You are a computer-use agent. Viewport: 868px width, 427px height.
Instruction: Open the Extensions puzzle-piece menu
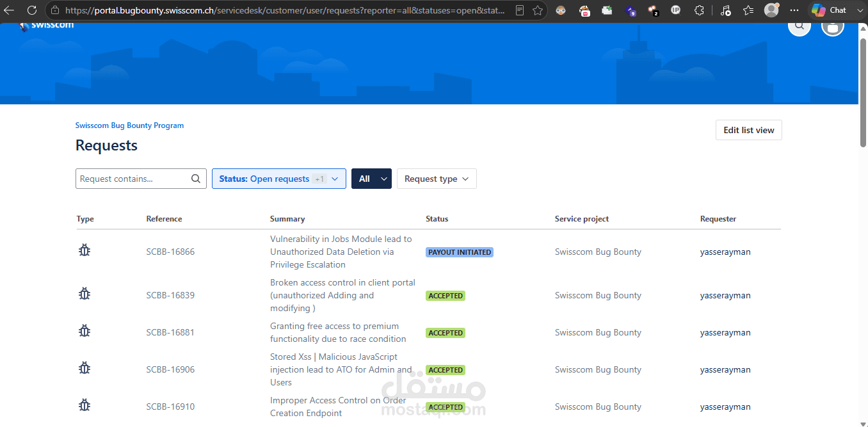click(x=699, y=10)
